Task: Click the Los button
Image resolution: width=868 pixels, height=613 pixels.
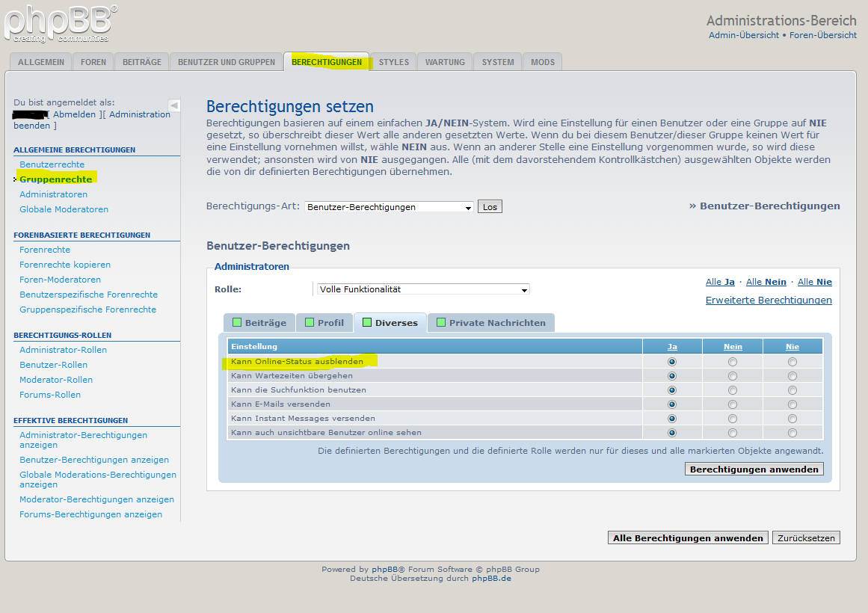Action: (x=490, y=207)
